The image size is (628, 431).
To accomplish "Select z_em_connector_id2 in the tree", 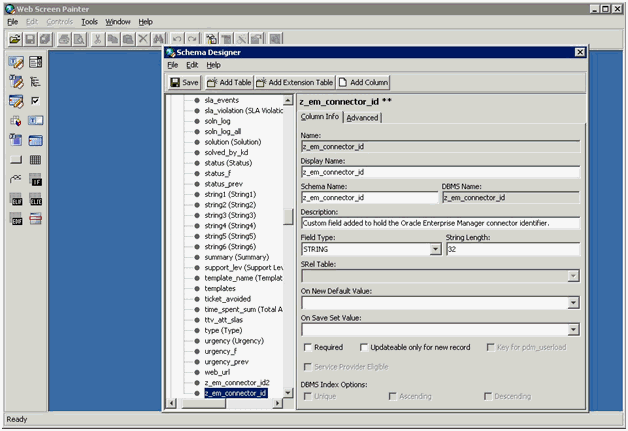I will tap(237, 383).
